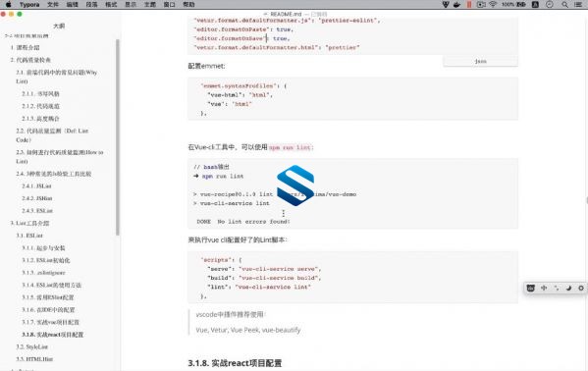Image resolution: width=588 pixels, height=371 pixels.
Task: Click the shield-shaped V menu bar icon
Action: click(446, 5)
